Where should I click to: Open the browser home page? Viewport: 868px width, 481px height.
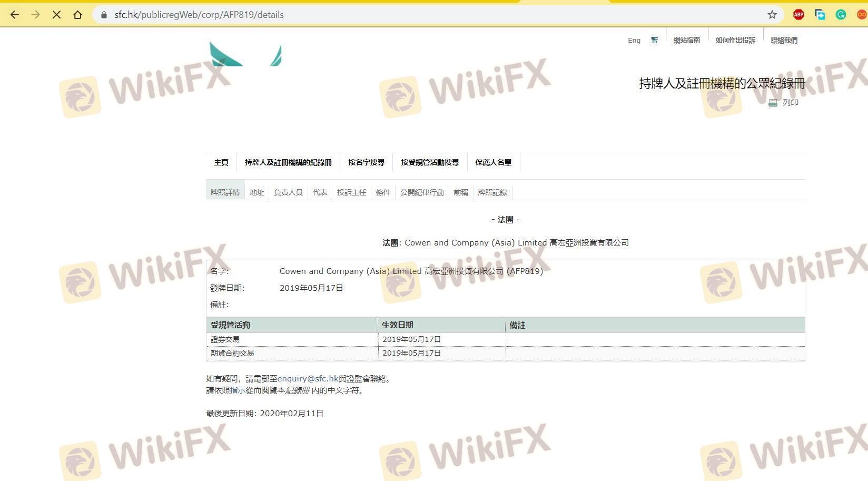tap(77, 15)
